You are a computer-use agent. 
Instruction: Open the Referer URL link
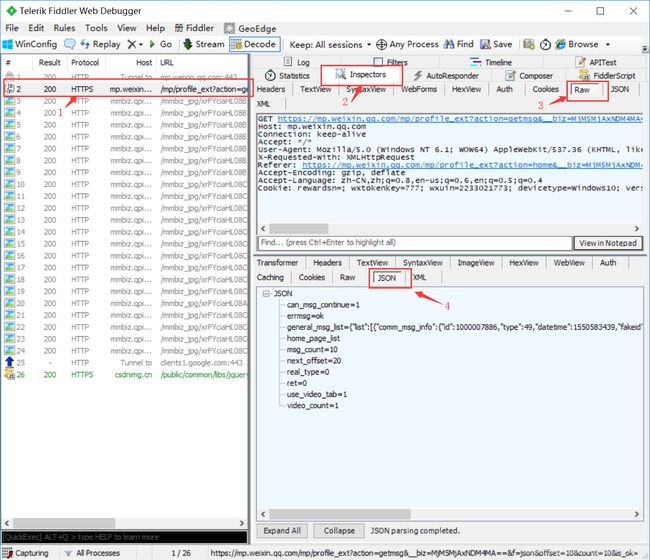tap(472, 165)
